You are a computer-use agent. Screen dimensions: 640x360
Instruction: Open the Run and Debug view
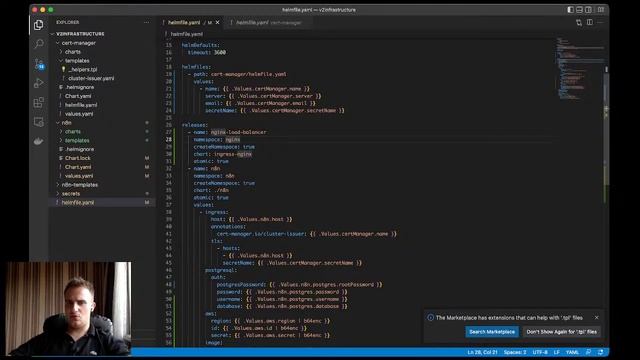39,83
